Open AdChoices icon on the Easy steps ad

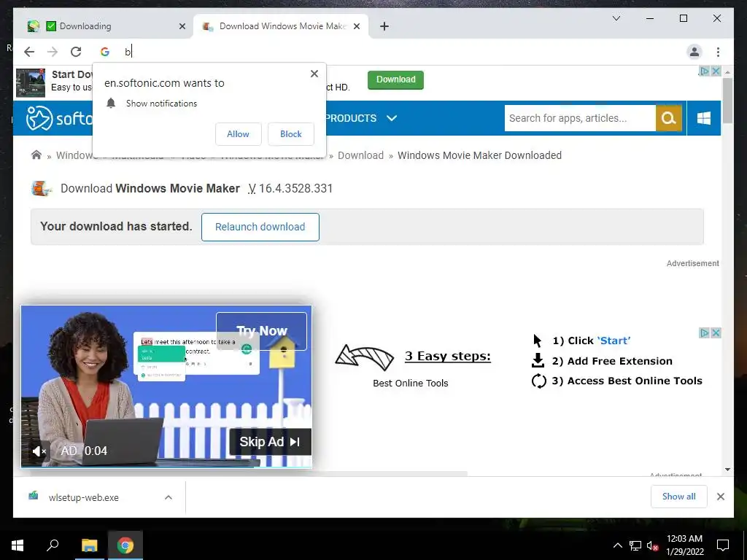pos(704,332)
